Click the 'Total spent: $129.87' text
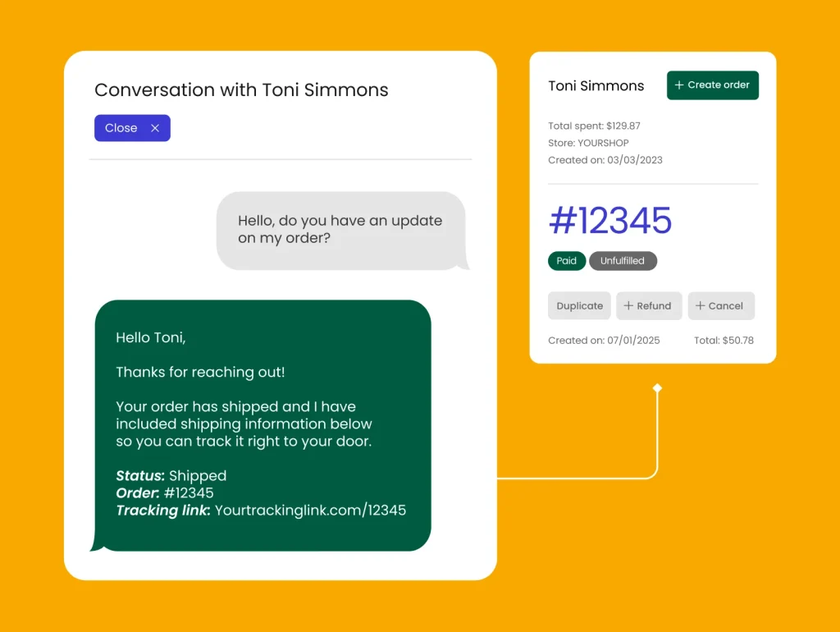The image size is (840, 632). 594,126
